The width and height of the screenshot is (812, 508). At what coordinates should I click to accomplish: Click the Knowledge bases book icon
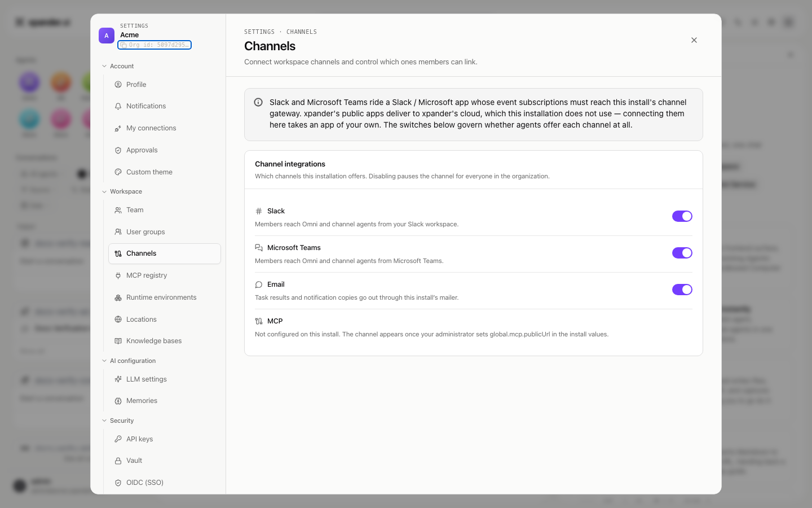118,341
